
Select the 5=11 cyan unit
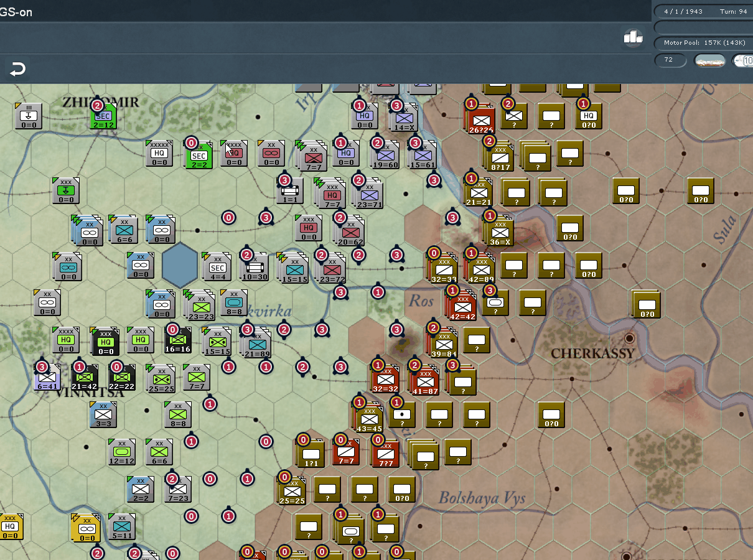coord(122,526)
